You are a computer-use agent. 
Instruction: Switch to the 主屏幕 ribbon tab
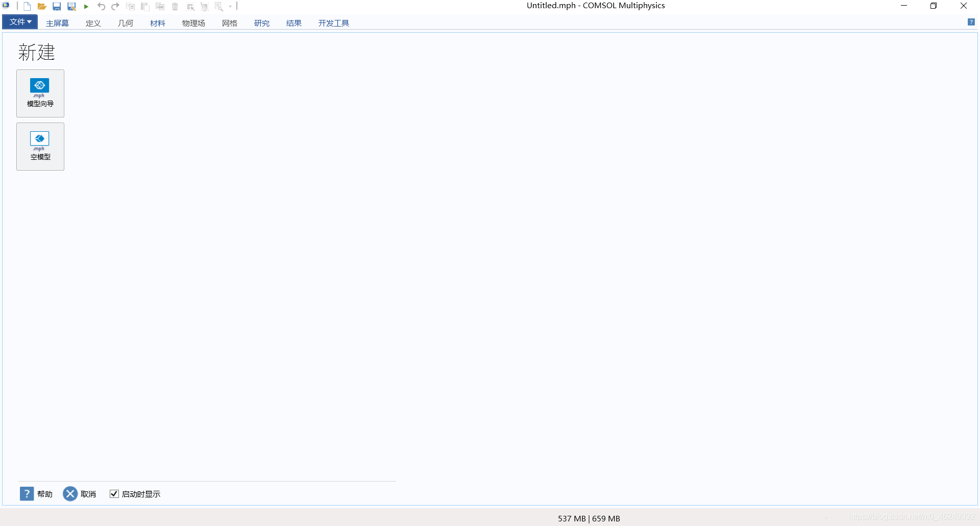click(x=57, y=23)
